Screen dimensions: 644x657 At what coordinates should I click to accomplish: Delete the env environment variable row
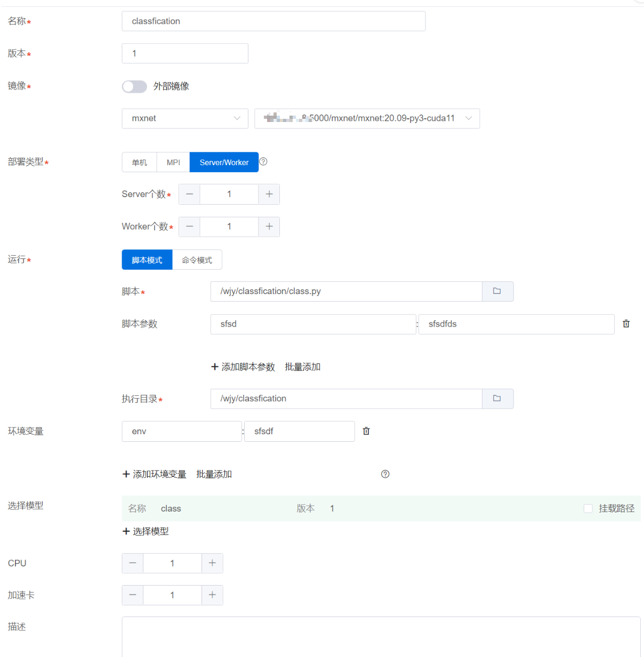coord(366,431)
